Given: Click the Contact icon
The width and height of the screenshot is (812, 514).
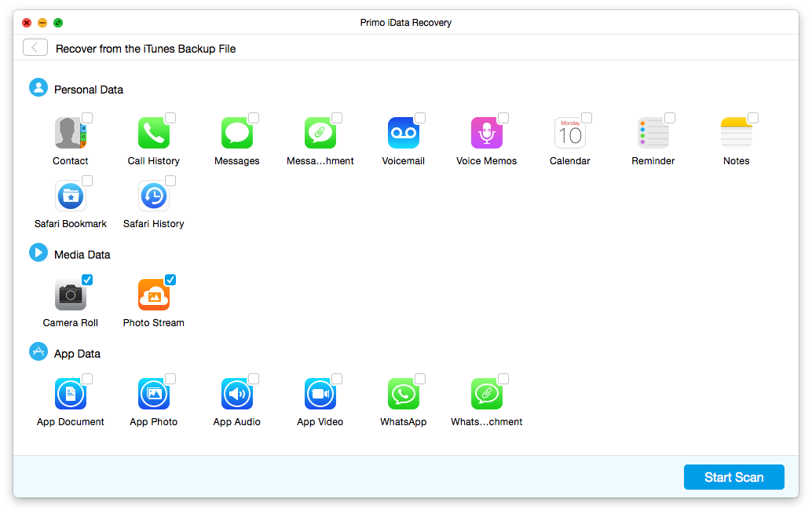Looking at the screenshot, I should point(71,133).
